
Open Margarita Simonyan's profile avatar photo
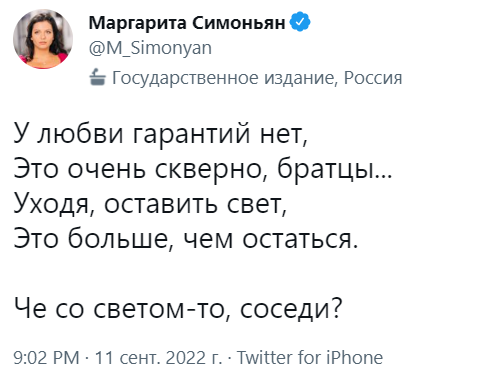(43, 39)
